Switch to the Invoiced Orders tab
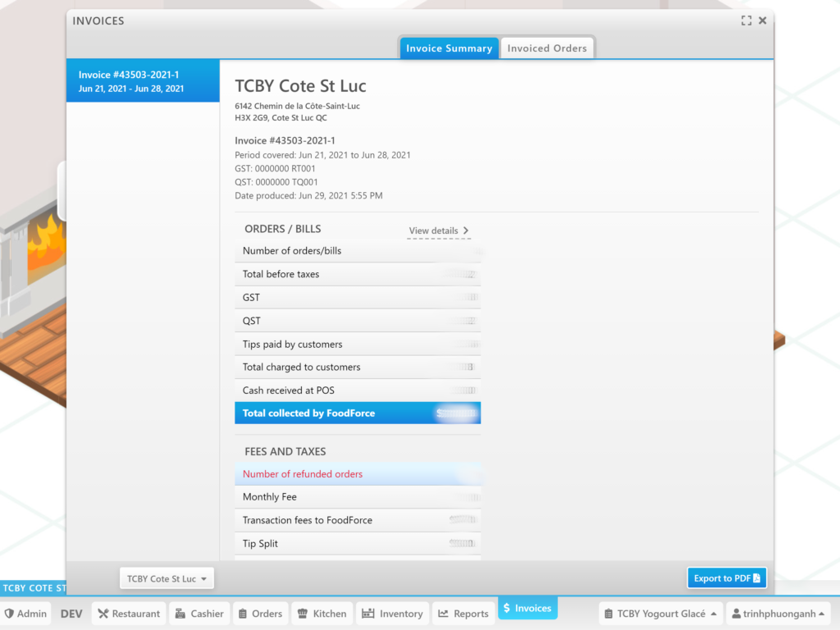The height and width of the screenshot is (630, 840). pos(546,48)
